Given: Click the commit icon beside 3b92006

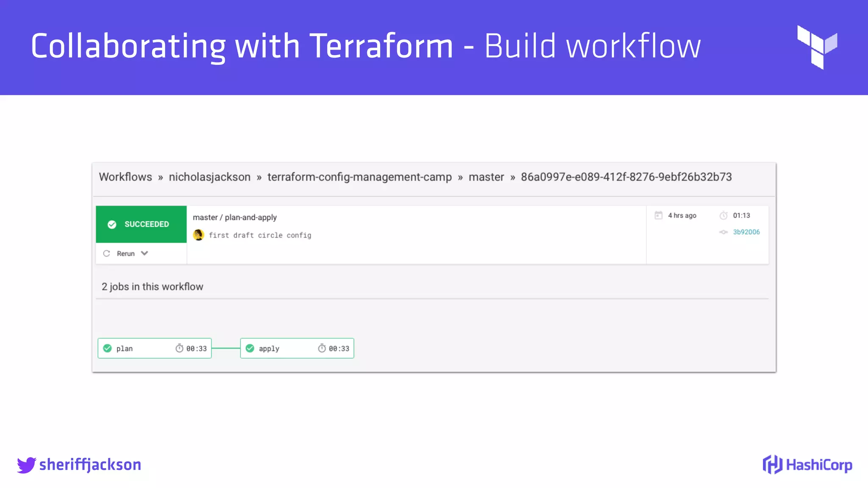Looking at the screenshot, I should (723, 232).
